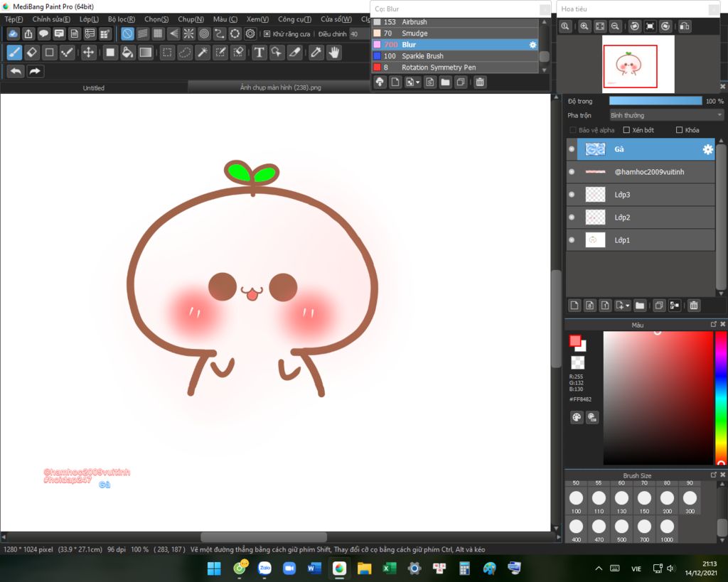Click the Undo arrow

(16, 71)
